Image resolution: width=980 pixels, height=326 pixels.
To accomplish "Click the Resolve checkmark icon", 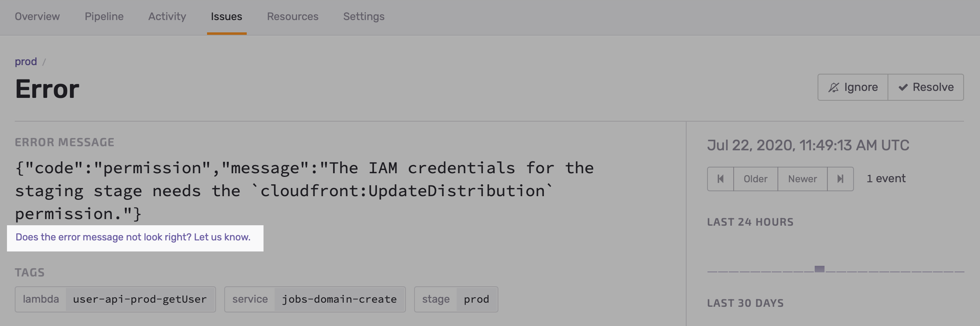I will 903,88.
